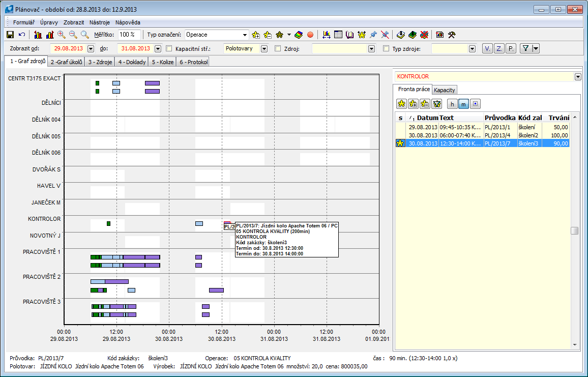Expand the Polotovary combo box
This screenshot has width=588, height=377.
[x=264, y=49]
